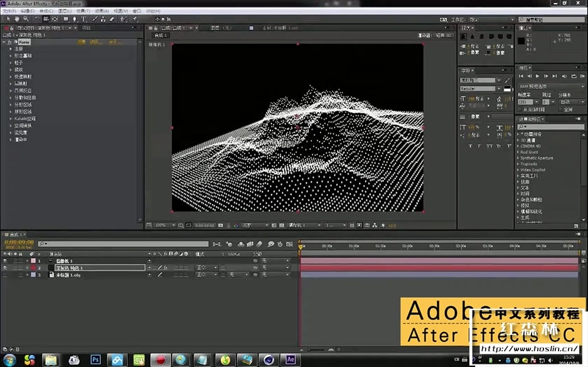Screen dimensions: 588x367
Task: Expand the Kaleido空间 property group
Action: (x=11, y=119)
